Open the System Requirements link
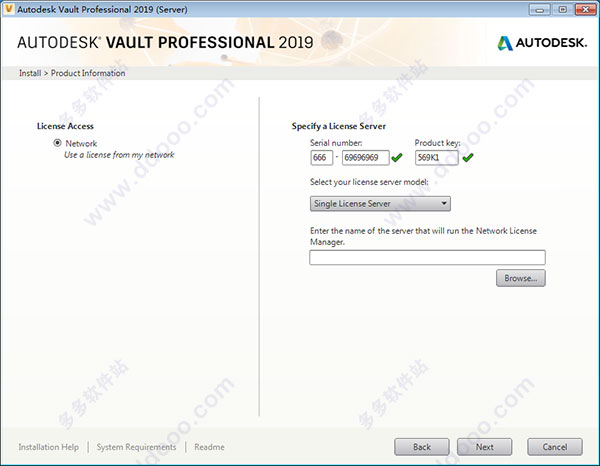 (x=136, y=447)
